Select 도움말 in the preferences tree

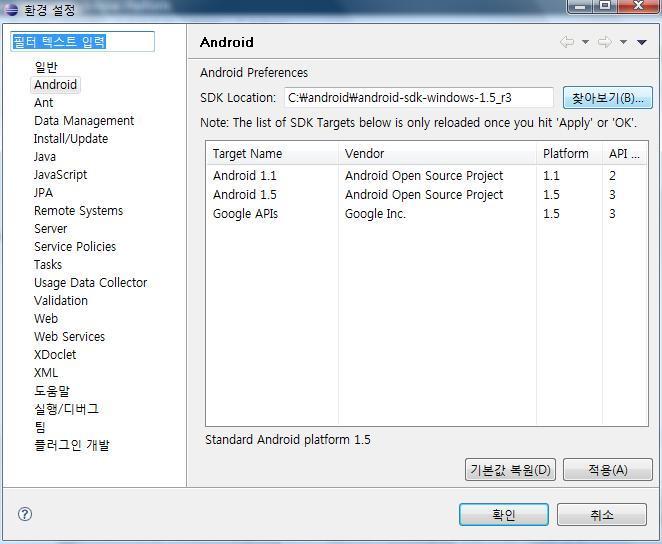[x=52, y=391]
